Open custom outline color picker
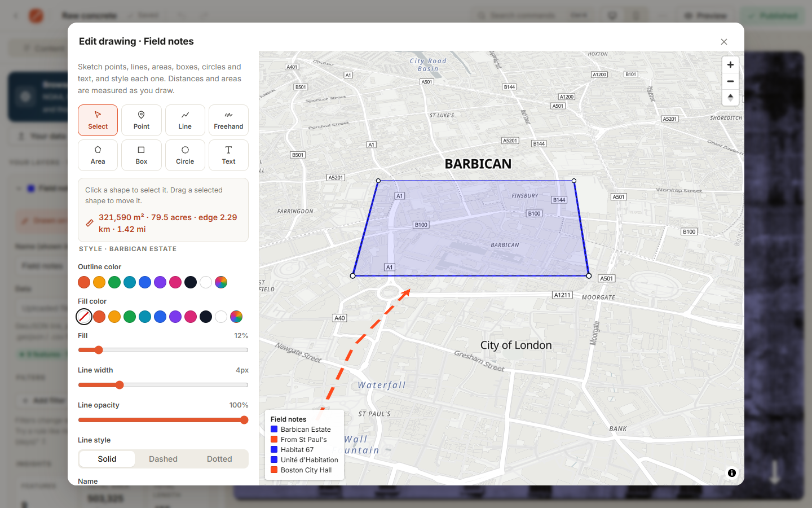Image resolution: width=812 pixels, height=508 pixels. click(221, 282)
